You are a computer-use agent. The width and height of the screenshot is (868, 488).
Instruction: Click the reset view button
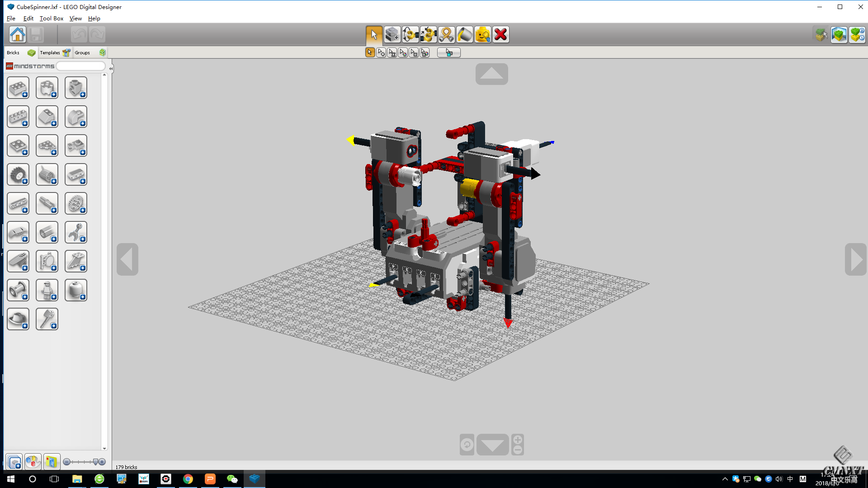point(467,445)
